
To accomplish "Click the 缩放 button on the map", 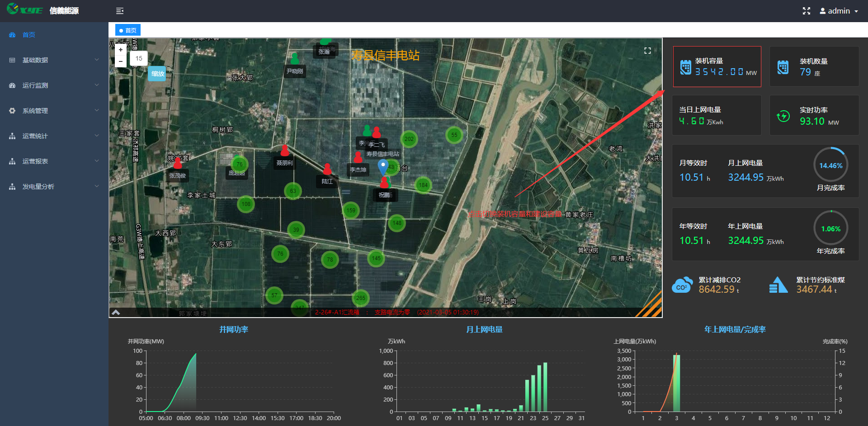I will click(157, 74).
